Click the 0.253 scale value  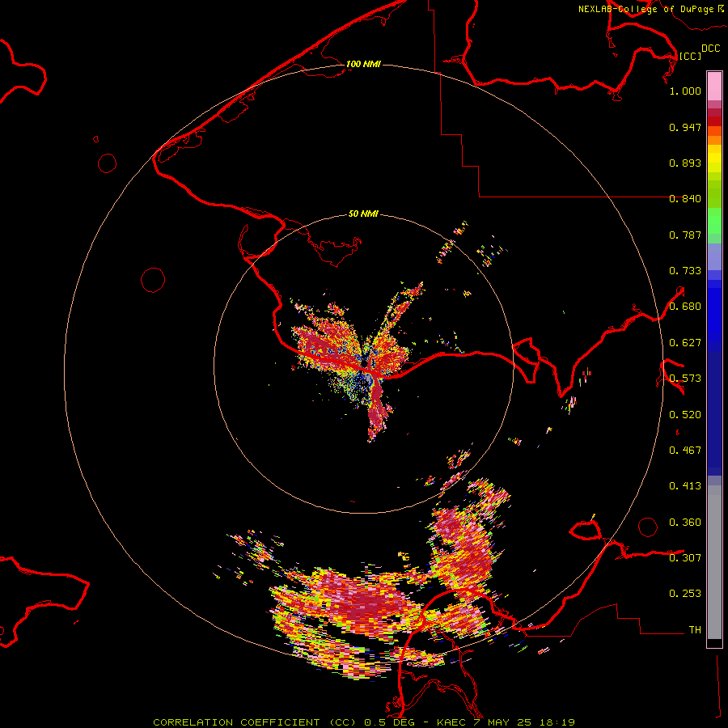tap(685, 594)
